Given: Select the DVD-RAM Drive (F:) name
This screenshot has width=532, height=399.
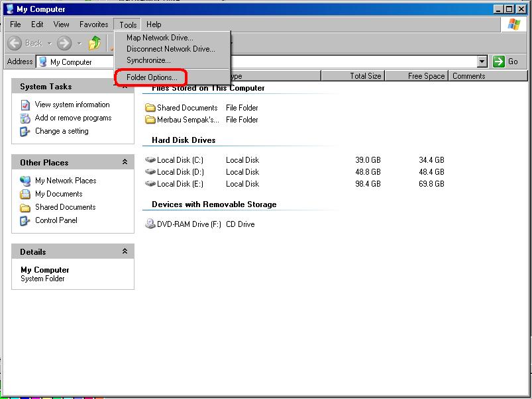Looking at the screenshot, I should 189,224.
